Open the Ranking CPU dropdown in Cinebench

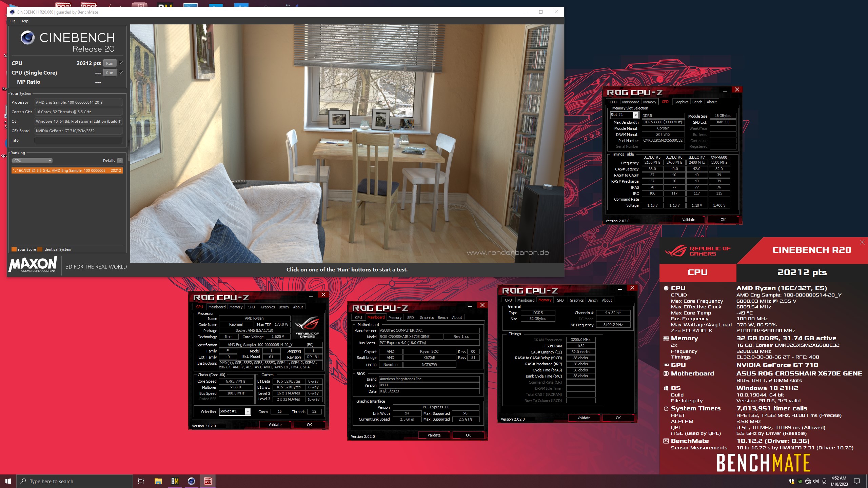point(32,161)
